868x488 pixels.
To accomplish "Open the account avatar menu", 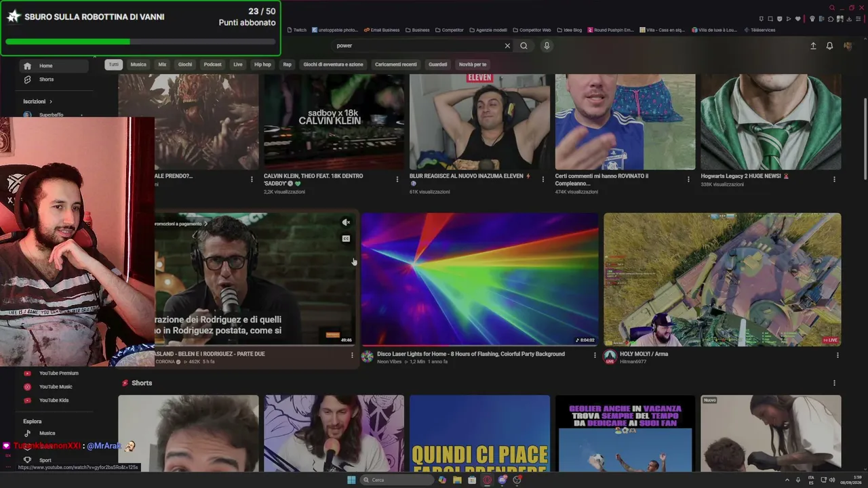I will coord(848,45).
